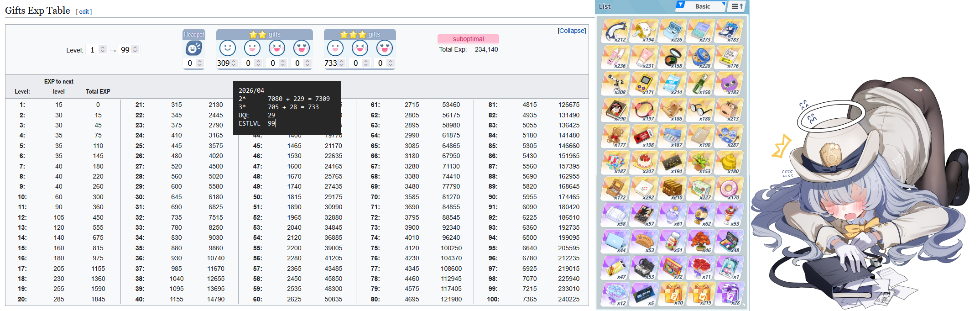Image resolution: width=980 pixels, height=311 pixels.
Task: Select the soda bottle gift x150
Action: point(701,84)
